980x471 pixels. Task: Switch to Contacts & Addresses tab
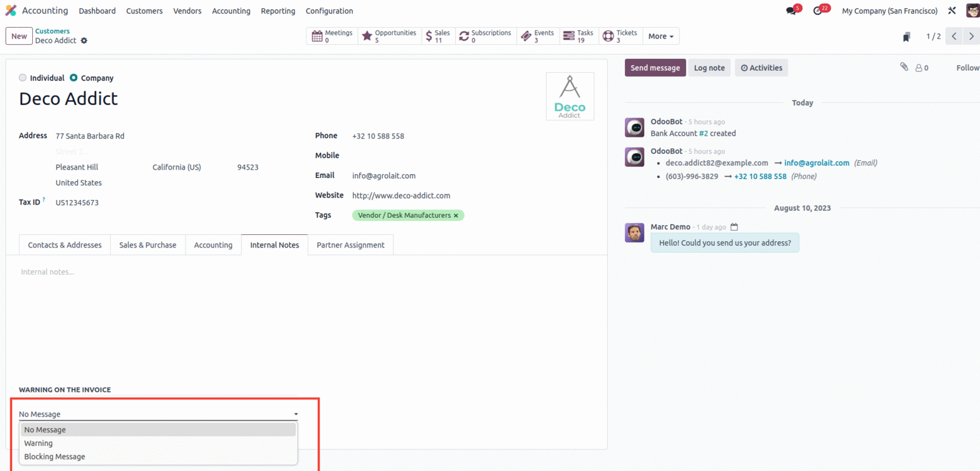[x=65, y=245]
